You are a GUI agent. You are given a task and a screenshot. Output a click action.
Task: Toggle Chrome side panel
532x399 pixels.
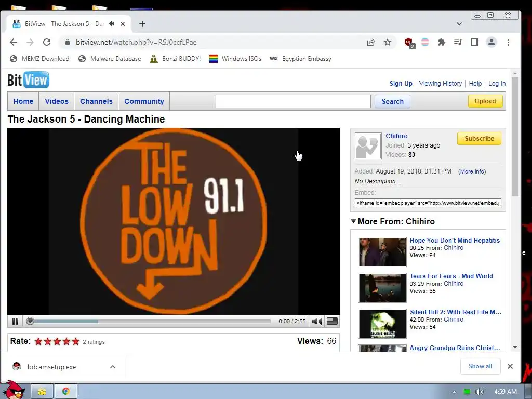[x=475, y=42]
